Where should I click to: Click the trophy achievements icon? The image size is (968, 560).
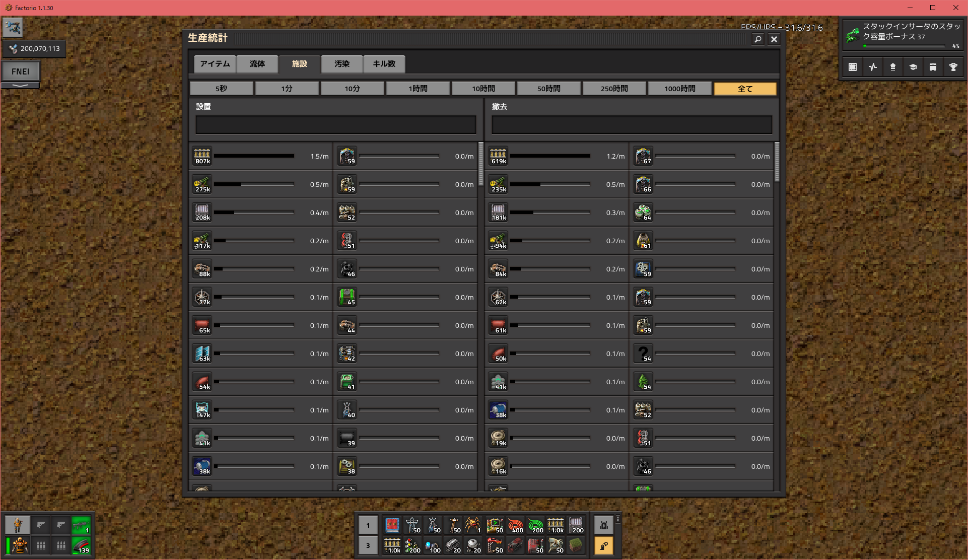pyautogui.click(x=953, y=67)
